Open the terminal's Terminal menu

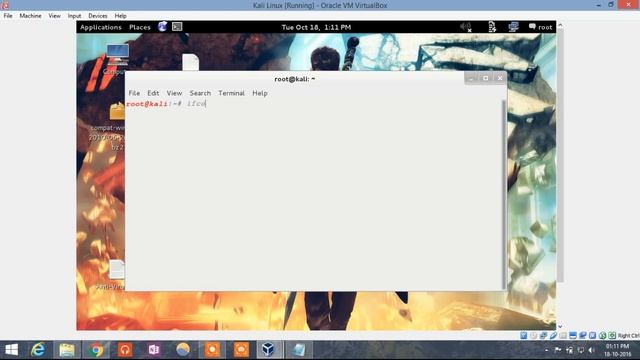[x=231, y=93]
